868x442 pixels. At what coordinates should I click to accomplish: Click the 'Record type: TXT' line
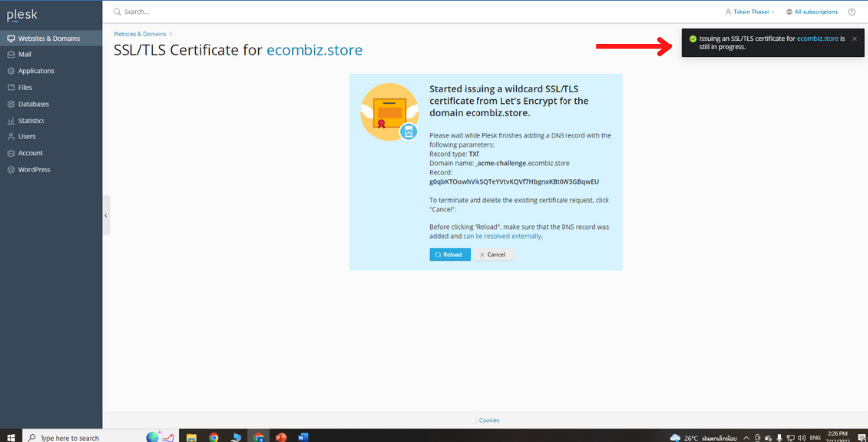[455, 154]
